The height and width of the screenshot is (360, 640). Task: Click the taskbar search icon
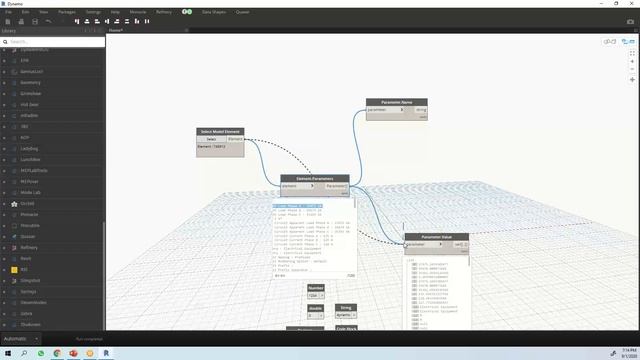coord(24,353)
